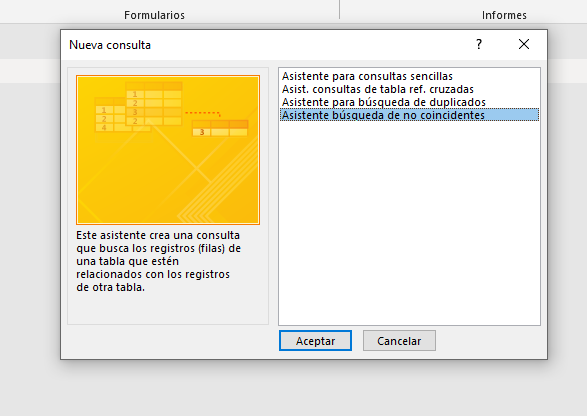Pick Asistente búsqueda de no coincidentes
Image resolution: width=587 pixels, height=416 pixels.
[409, 115]
